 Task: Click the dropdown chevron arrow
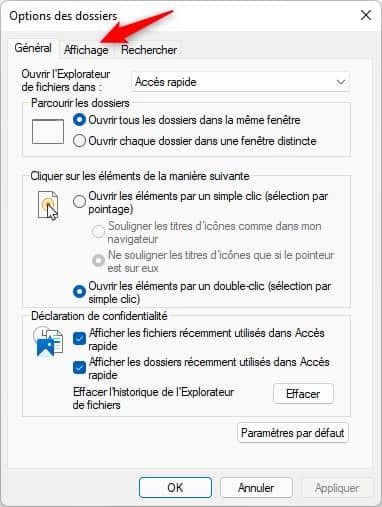pyautogui.click(x=341, y=82)
